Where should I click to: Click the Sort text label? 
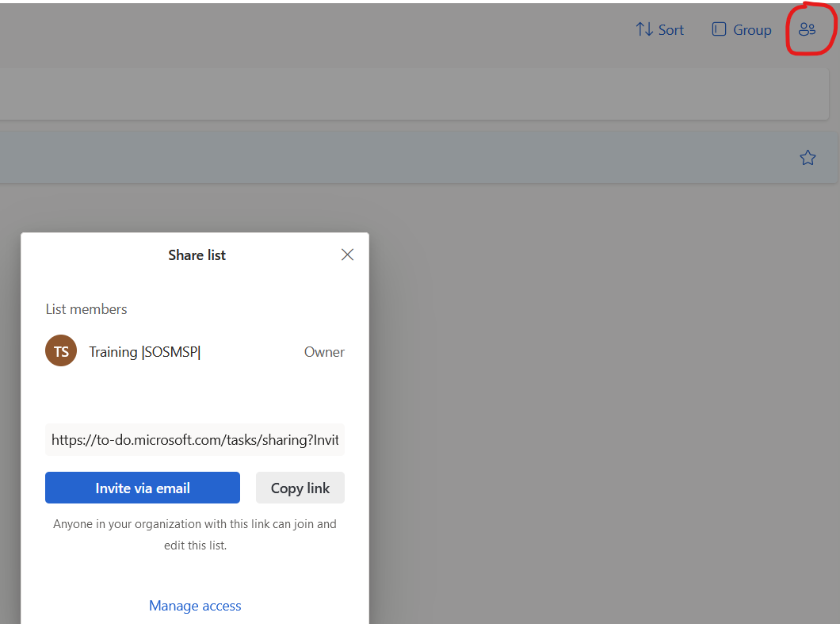coord(670,30)
